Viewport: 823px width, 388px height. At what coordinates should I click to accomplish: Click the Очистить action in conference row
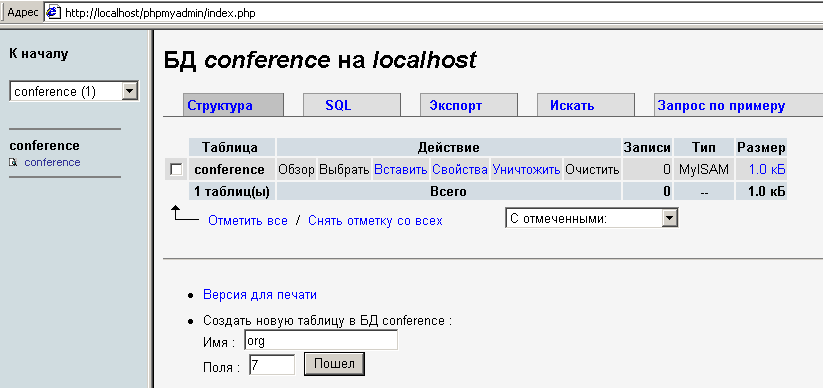pos(592,170)
